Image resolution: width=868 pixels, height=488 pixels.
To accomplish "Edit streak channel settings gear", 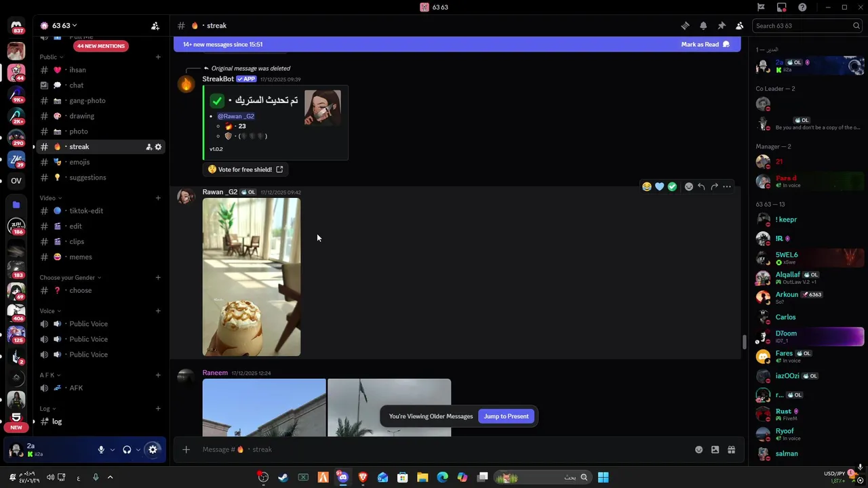I will pos(158,147).
